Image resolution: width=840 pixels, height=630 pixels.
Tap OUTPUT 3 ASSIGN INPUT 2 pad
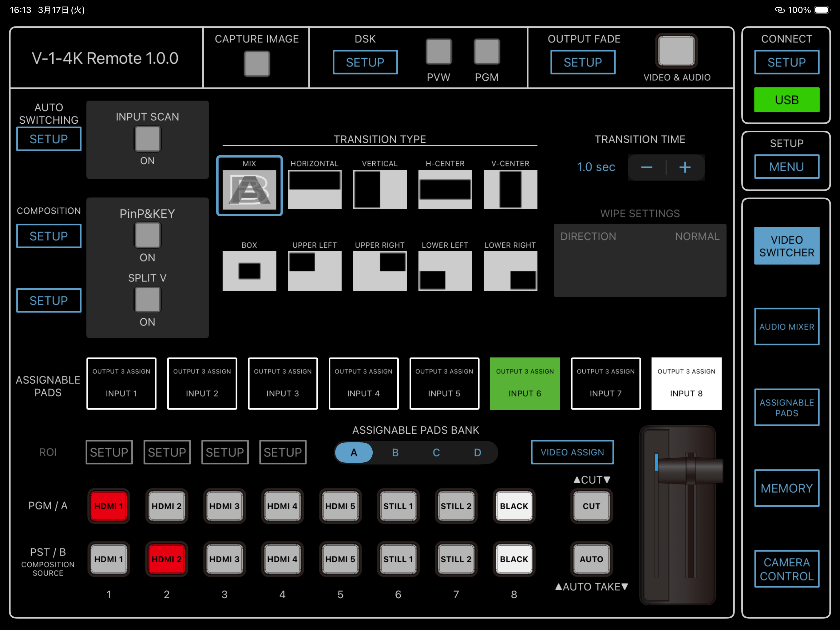pyautogui.click(x=202, y=383)
